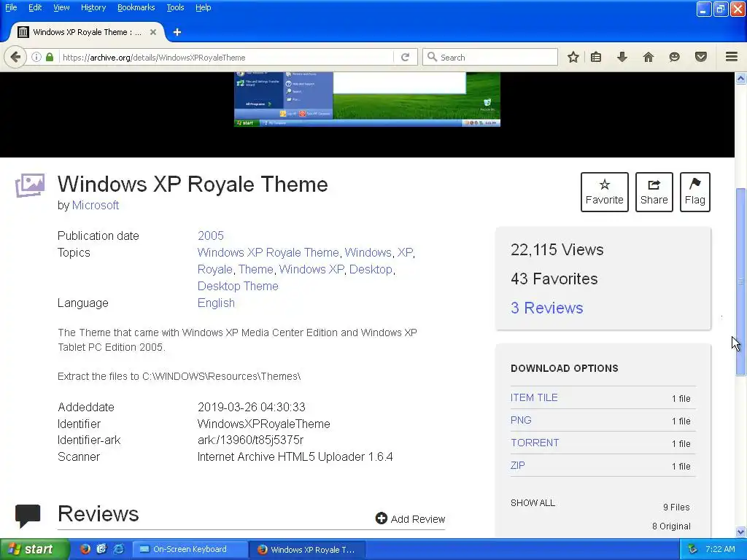The width and height of the screenshot is (747, 560).
Task: Launch Firefox from quick launch bar
Action: (x=85, y=549)
